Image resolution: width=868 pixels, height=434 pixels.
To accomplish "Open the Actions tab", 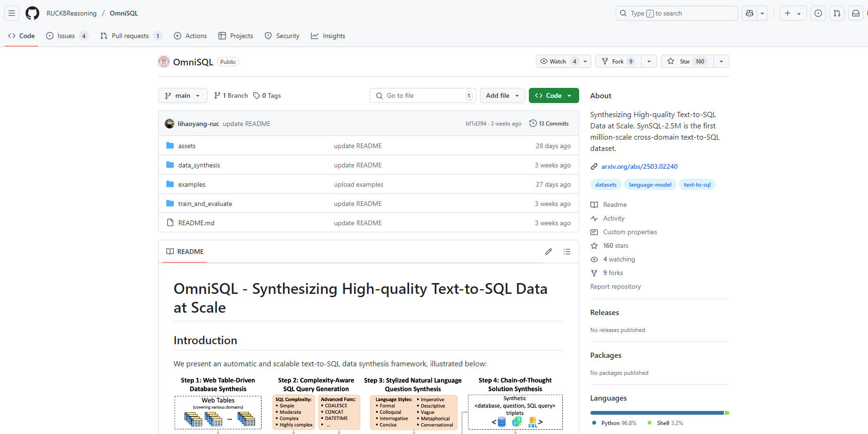I will point(190,36).
